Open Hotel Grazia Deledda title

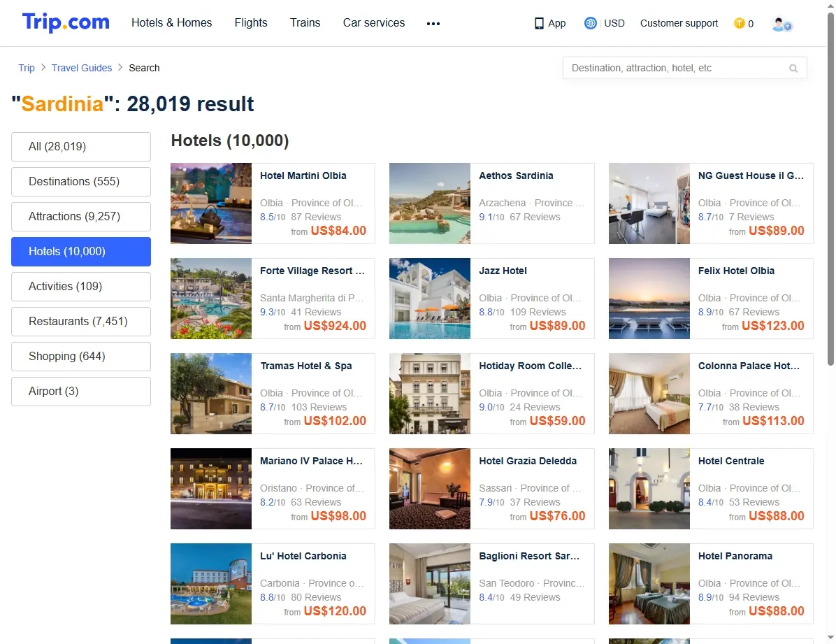pos(527,461)
